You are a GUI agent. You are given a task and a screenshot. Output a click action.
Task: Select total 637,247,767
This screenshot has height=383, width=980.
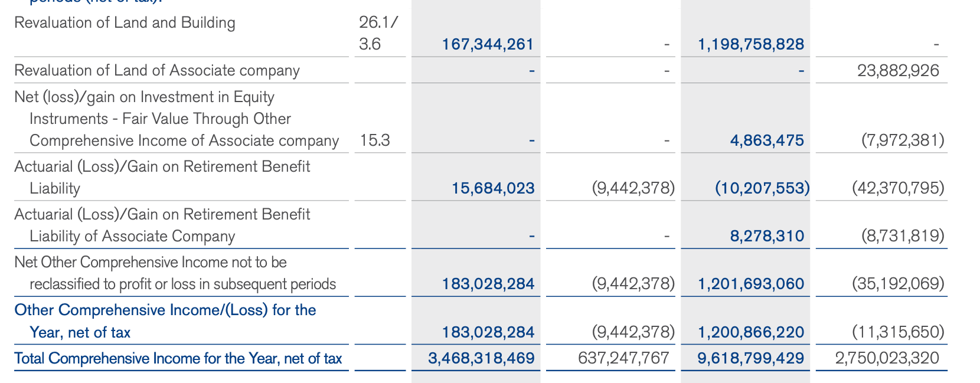(623, 358)
